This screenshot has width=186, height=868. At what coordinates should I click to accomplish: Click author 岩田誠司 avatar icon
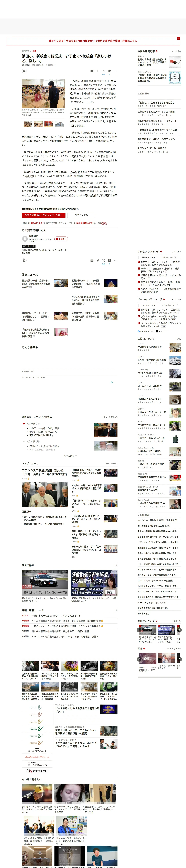pos(25,239)
